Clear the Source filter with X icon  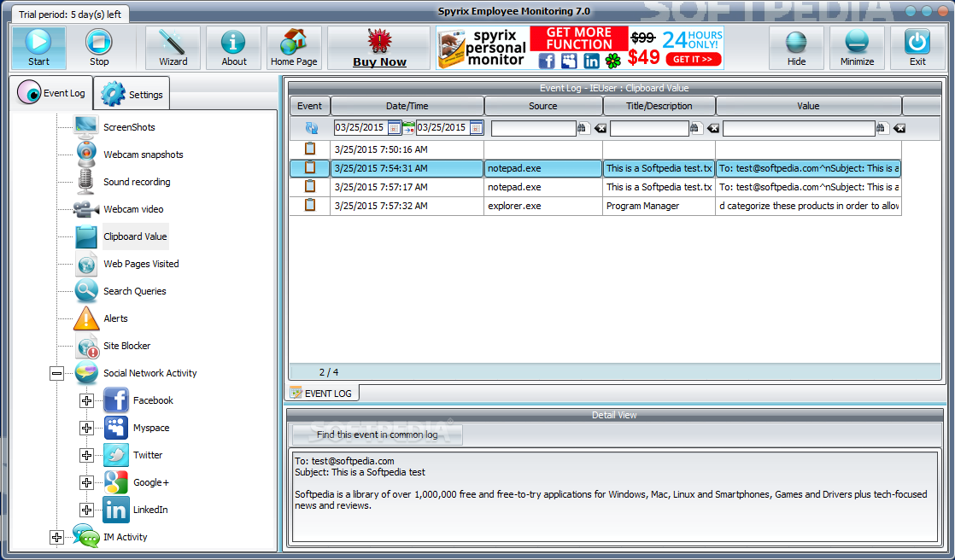pyautogui.click(x=600, y=128)
